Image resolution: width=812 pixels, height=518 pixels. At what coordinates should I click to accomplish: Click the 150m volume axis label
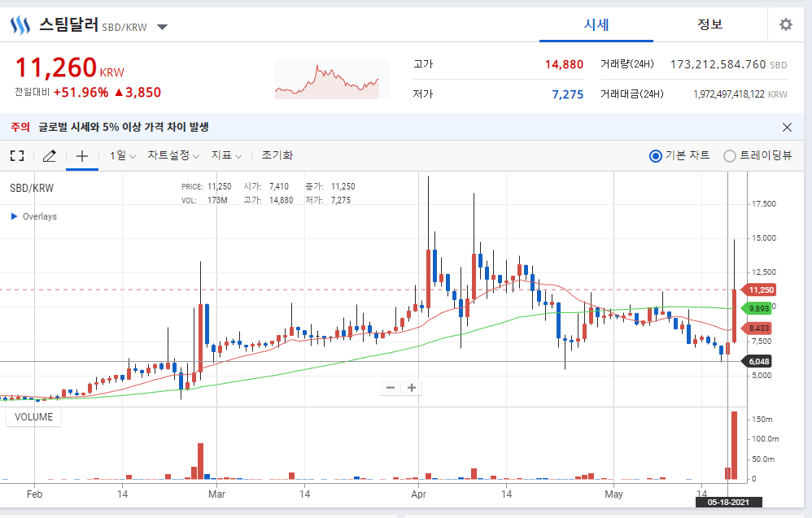762,419
